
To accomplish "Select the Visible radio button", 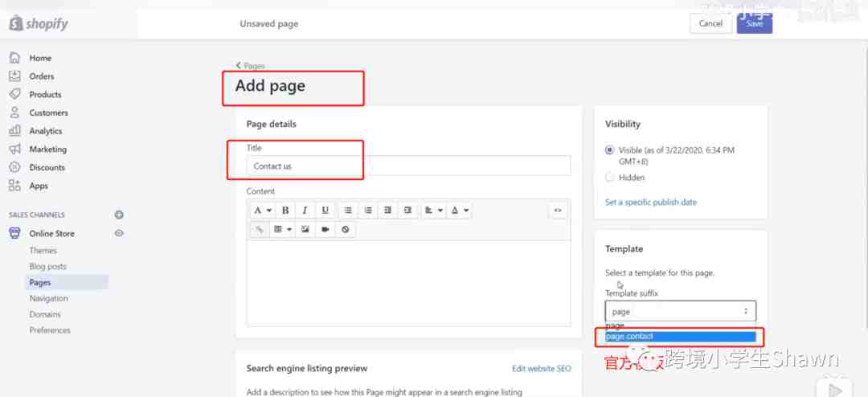I will click(610, 150).
